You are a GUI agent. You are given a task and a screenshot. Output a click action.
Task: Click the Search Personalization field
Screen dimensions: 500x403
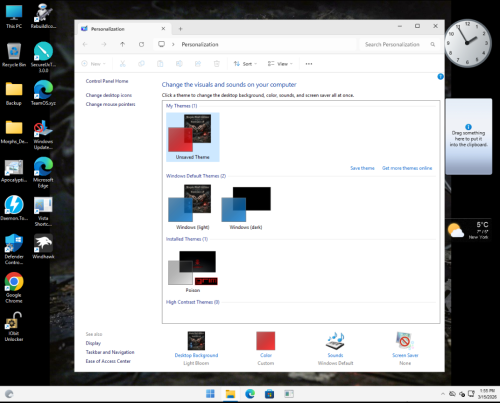point(399,44)
